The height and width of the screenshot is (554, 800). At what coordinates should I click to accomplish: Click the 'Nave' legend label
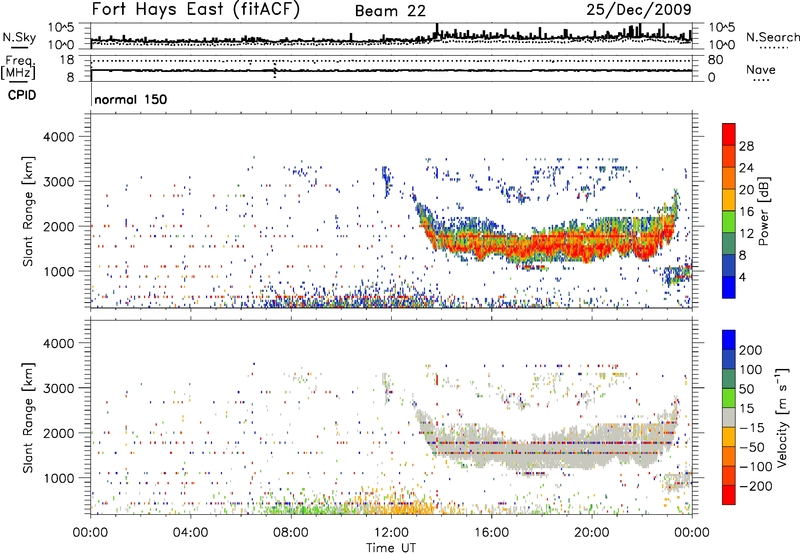[x=760, y=69]
